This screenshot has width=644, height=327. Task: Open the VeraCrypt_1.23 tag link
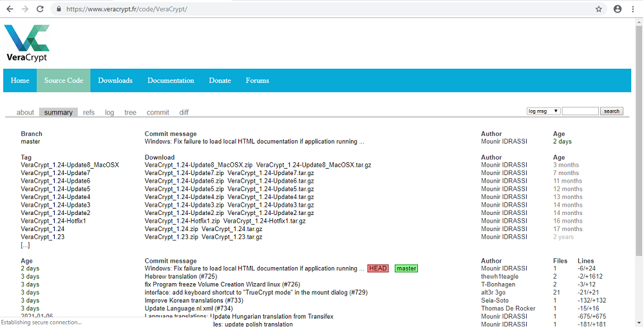pos(43,237)
